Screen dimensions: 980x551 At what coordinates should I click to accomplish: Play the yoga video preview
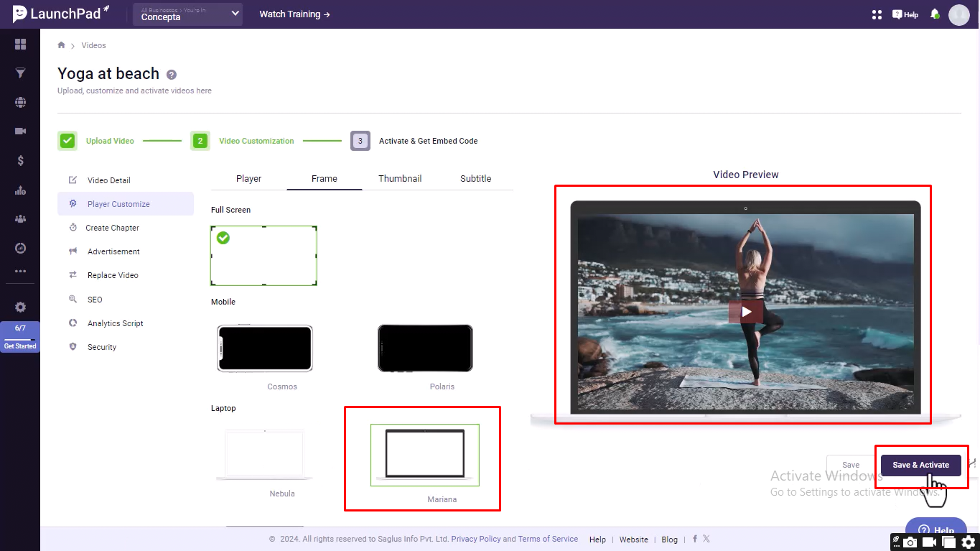click(x=747, y=312)
